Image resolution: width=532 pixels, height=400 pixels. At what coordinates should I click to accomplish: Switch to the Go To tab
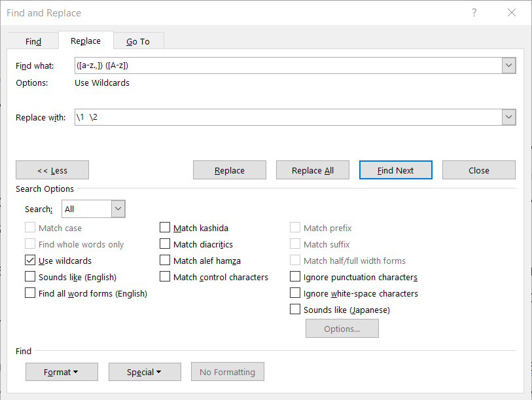click(x=138, y=41)
